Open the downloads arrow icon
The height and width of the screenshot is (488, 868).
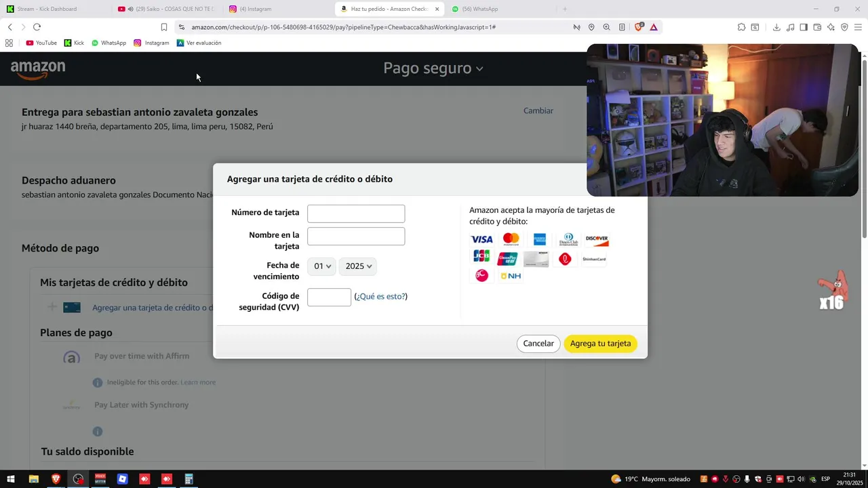(x=776, y=27)
